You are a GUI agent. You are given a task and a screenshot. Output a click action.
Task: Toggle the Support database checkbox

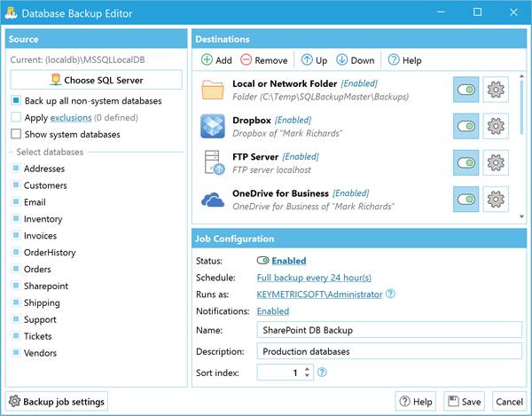pos(16,319)
